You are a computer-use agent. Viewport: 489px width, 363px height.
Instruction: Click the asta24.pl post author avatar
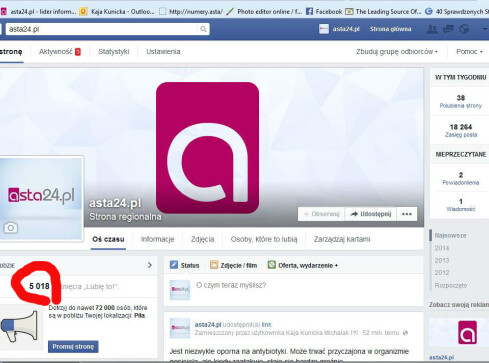[180, 328]
